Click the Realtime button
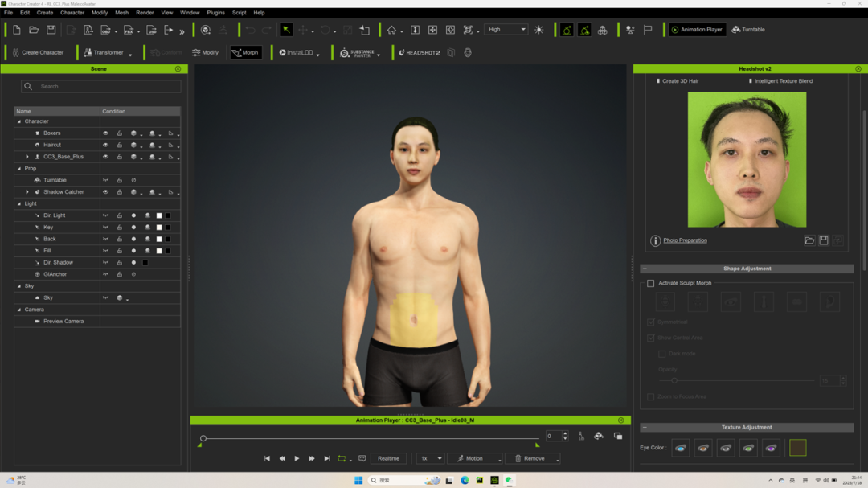The height and width of the screenshot is (488, 868). (x=388, y=458)
